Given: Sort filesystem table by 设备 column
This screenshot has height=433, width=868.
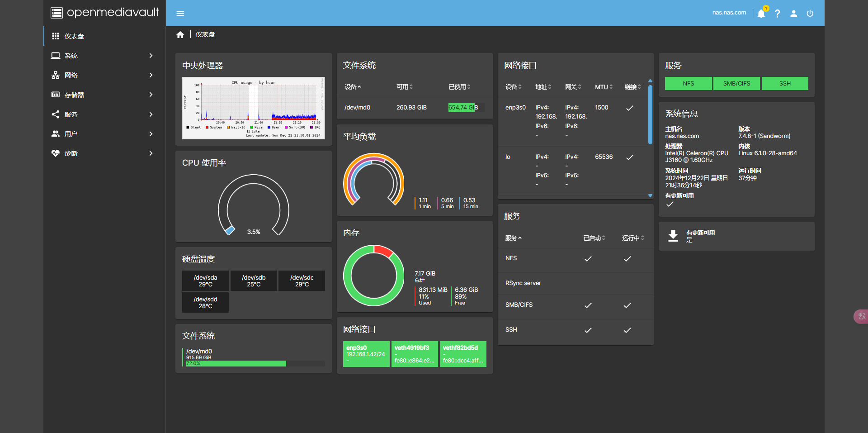Looking at the screenshot, I should [x=353, y=87].
